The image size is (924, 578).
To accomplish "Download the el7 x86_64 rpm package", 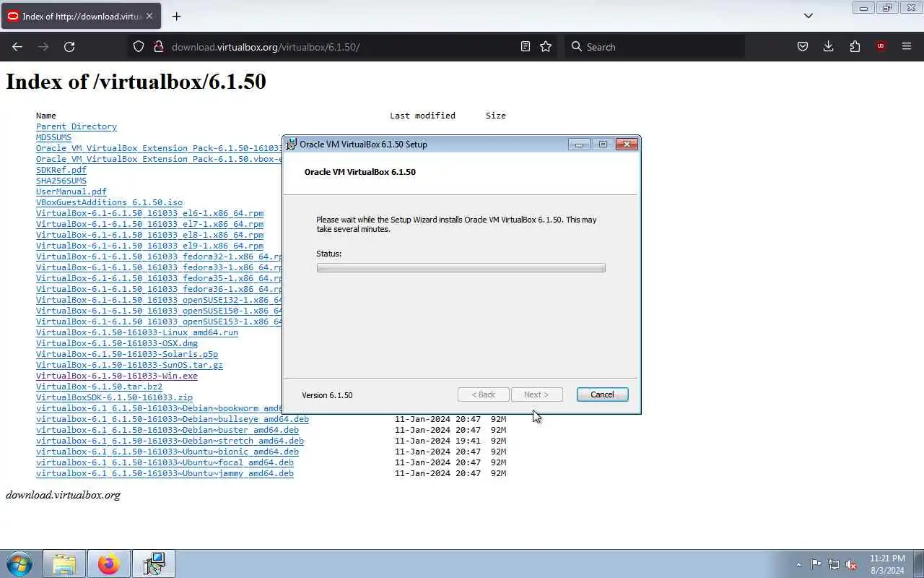I will (149, 224).
